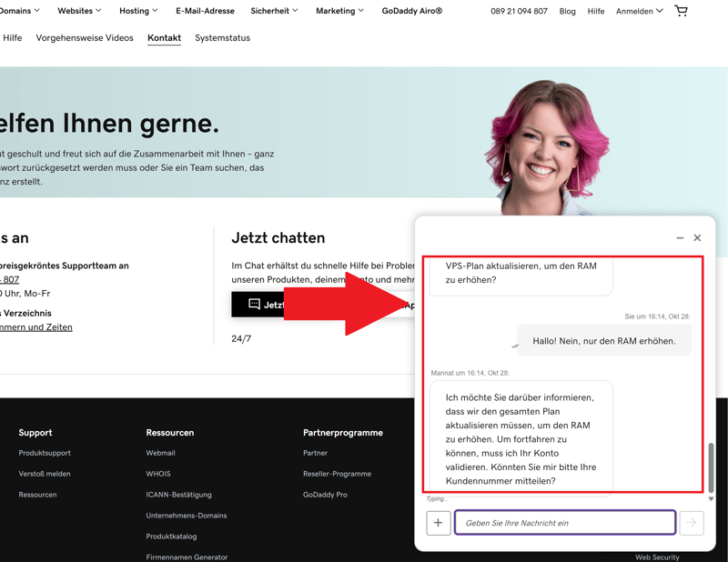Expand the Websites dropdown menu
This screenshot has width=728, height=562.
click(79, 11)
